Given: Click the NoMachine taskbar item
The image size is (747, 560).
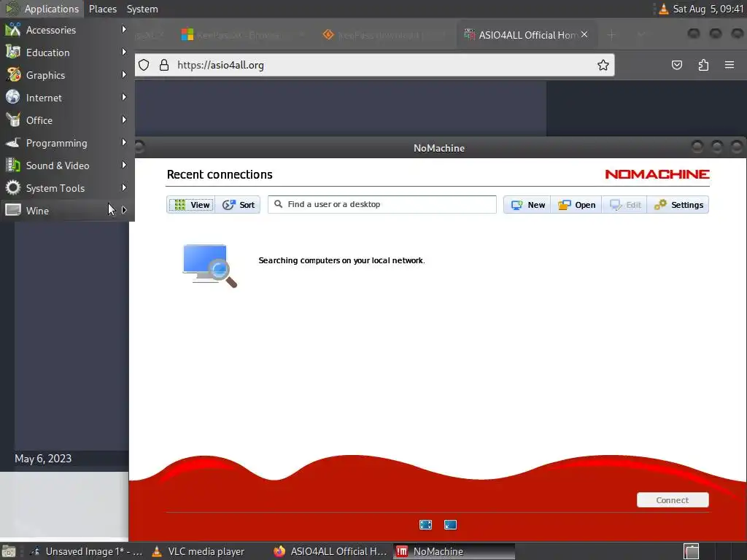Looking at the screenshot, I should pyautogui.click(x=454, y=551).
